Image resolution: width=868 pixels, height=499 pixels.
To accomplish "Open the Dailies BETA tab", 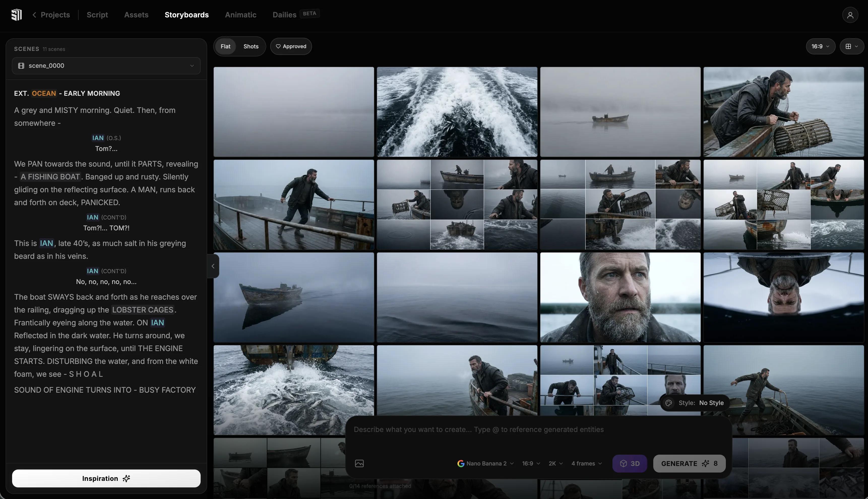I will coord(296,14).
